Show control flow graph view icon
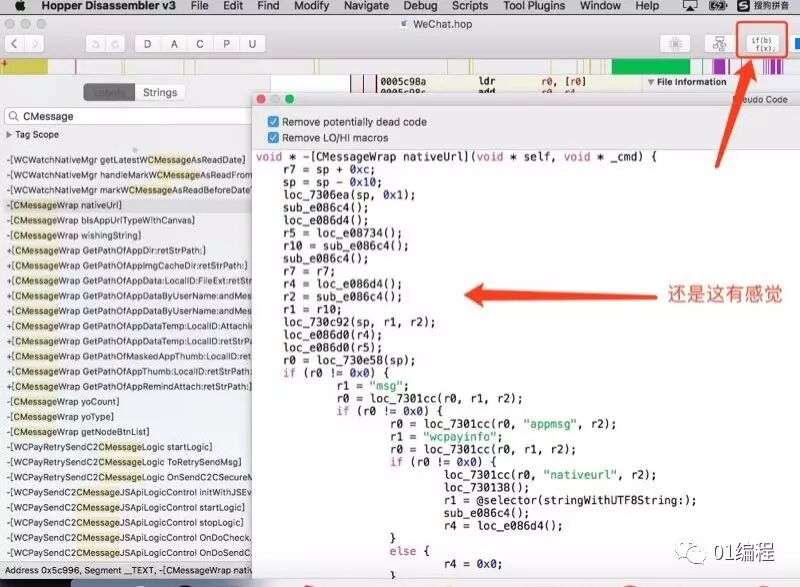The height and width of the screenshot is (587, 800). click(x=719, y=44)
